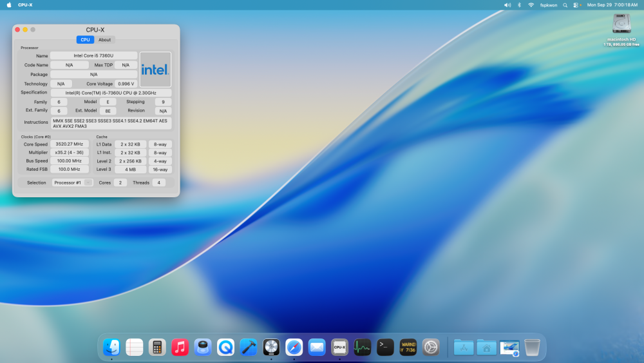Open Xcode hammer icon in Dock
Image resolution: width=644 pixels, height=363 pixels.
pos(248,348)
